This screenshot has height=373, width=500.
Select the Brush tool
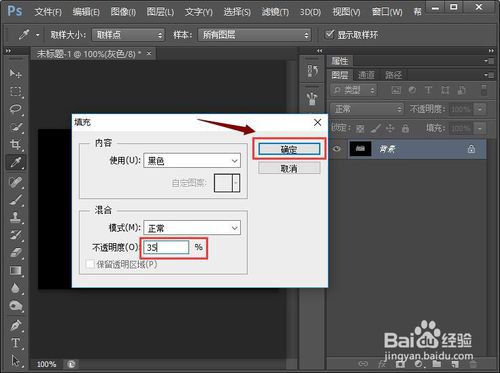point(15,200)
